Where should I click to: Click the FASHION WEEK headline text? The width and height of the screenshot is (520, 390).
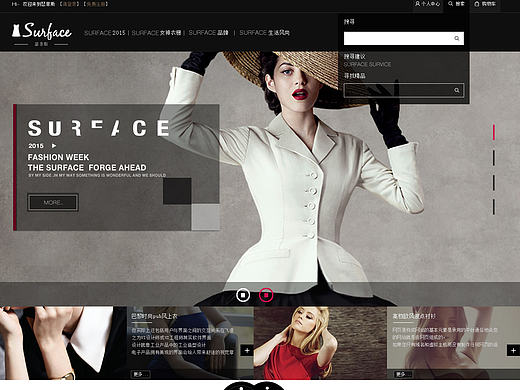coord(58,157)
